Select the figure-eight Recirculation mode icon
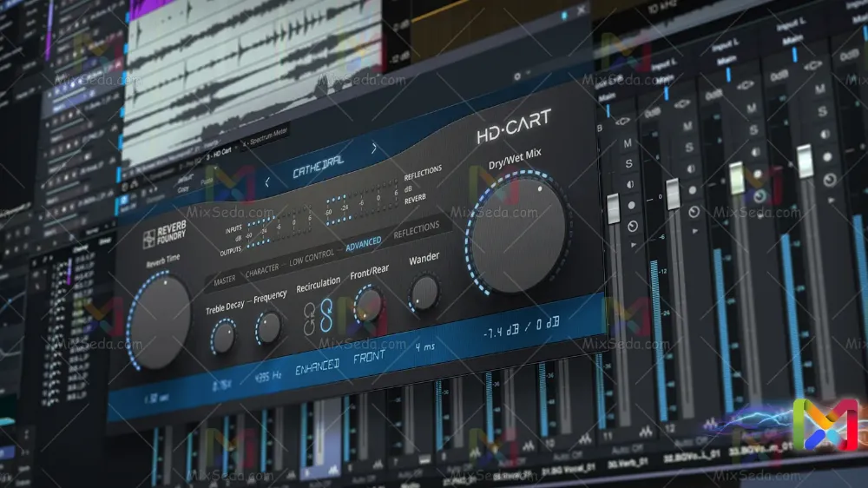Screen dimensions: 868x488 tap(326, 315)
